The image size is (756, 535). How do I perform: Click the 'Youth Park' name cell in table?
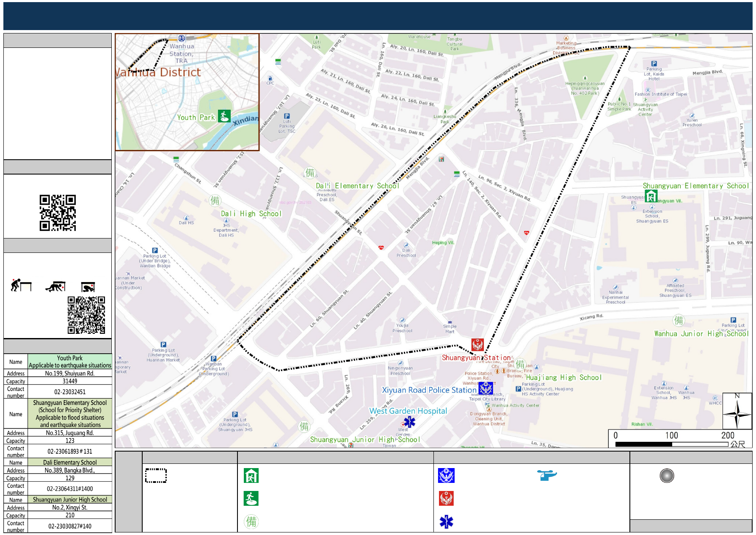(70, 361)
